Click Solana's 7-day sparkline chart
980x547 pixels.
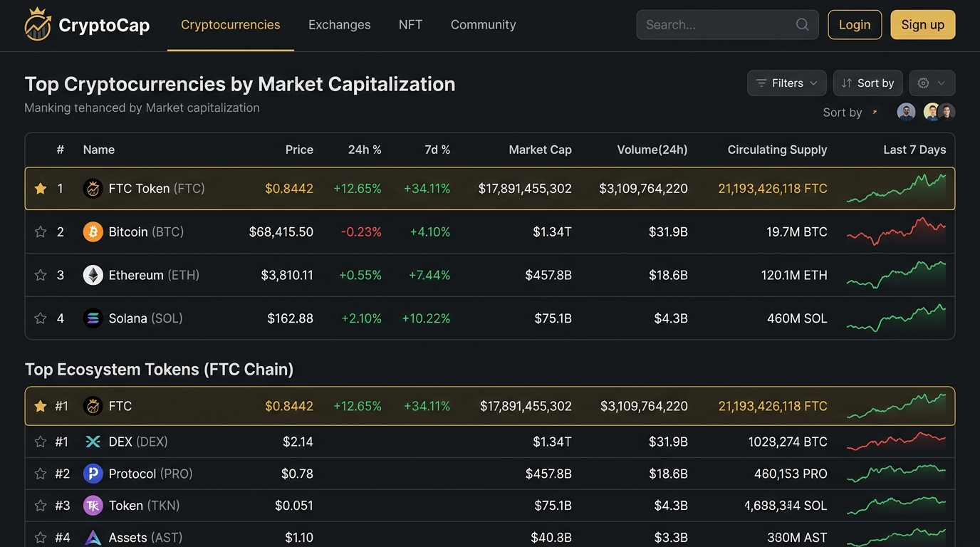click(x=897, y=318)
